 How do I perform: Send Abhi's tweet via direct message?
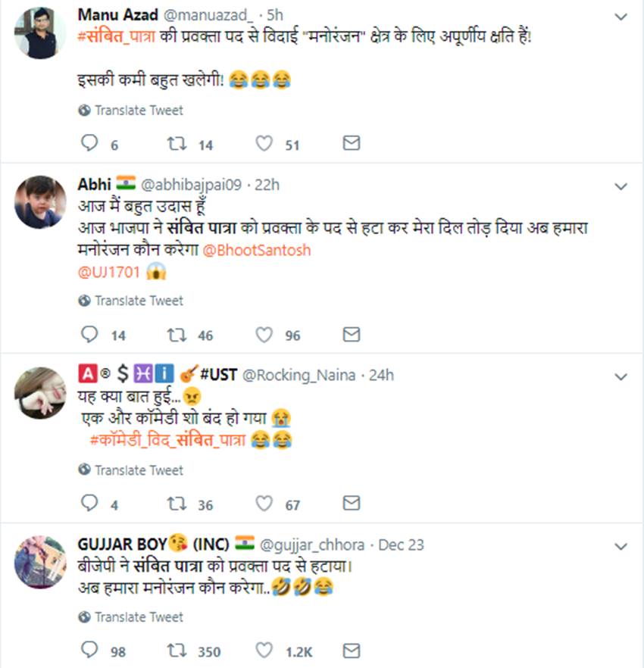click(351, 334)
